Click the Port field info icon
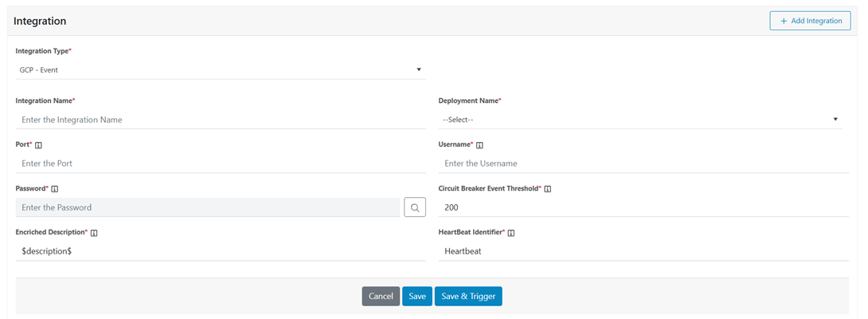The height and width of the screenshot is (319, 868). pos(38,145)
